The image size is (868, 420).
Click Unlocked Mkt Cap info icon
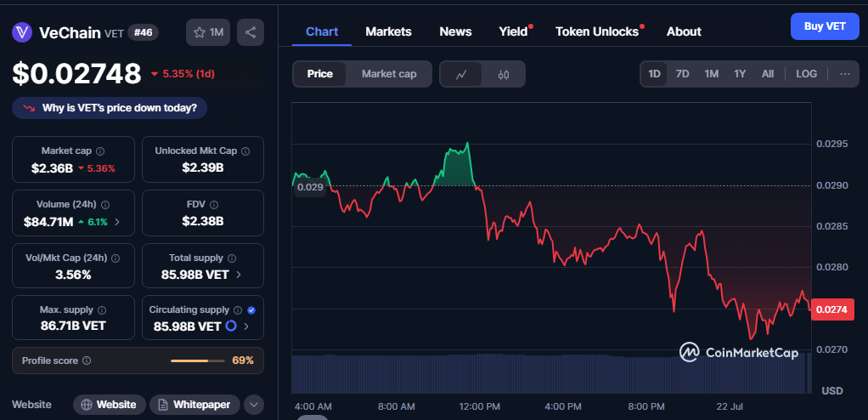click(245, 150)
